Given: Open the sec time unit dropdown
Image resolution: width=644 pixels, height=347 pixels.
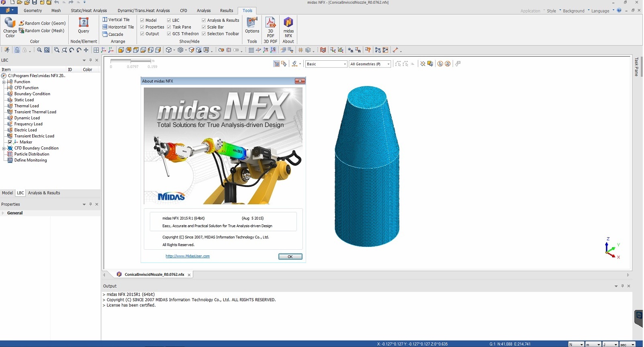Looking at the screenshot, I should point(628,344).
